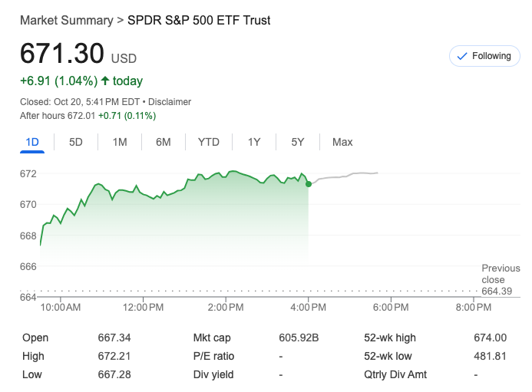Toggle the Following button
The width and height of the screenshot is (532, 392).
point(484,56)
